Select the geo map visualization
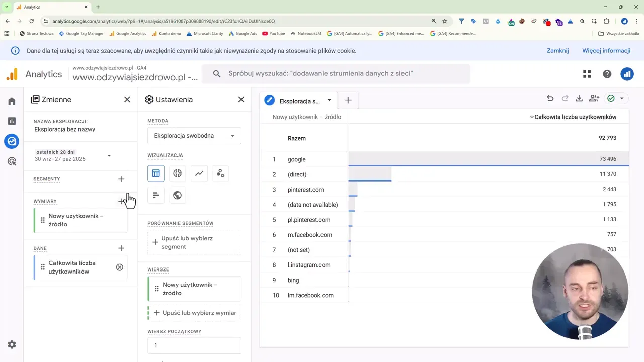Image resolution: width=644 pixels, height=362 pixels. pos(178,195)
